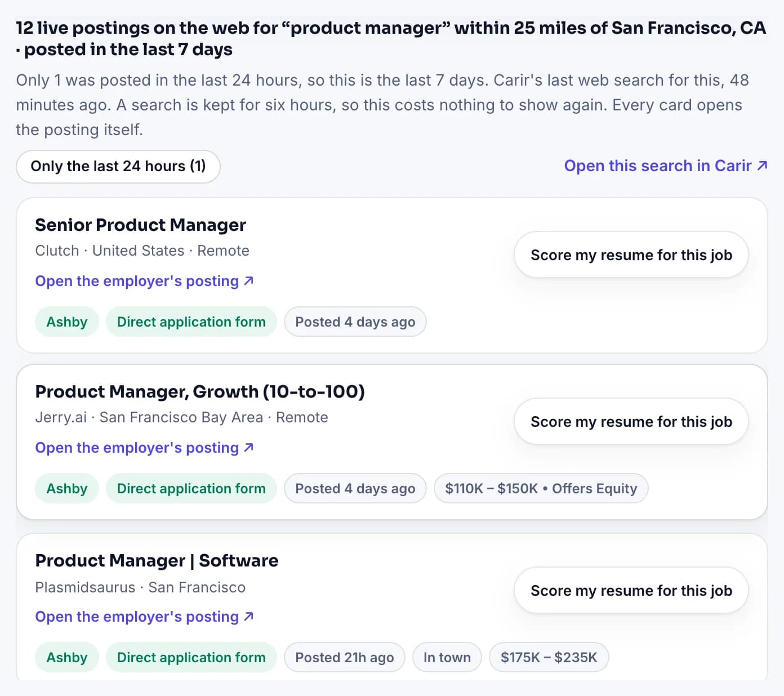This screenshot has width=784, height=696.
Task: Click external arrow icon on the Plasmidsaurus posting link
Action: (248, 616)
